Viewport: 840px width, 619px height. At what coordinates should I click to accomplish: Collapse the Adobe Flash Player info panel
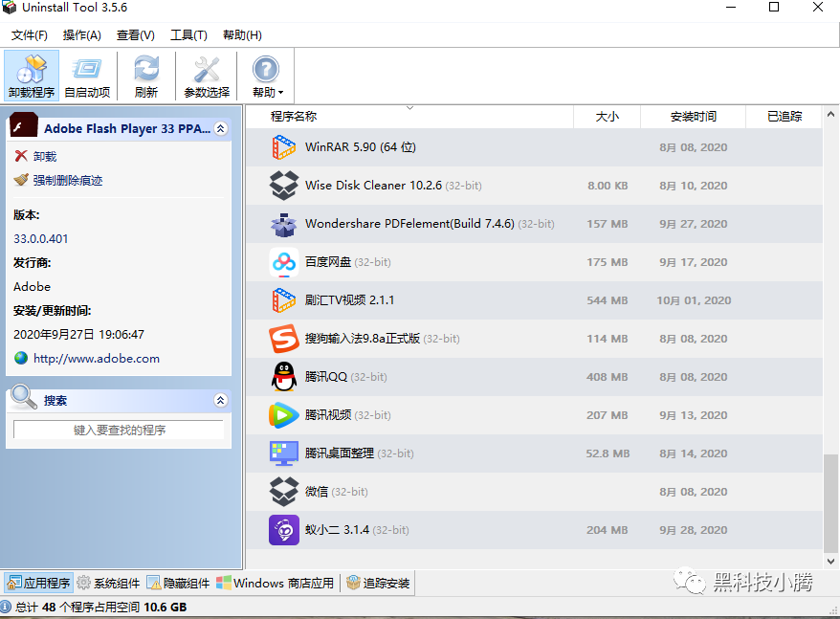pyautogui.click(x=221, y=125)
